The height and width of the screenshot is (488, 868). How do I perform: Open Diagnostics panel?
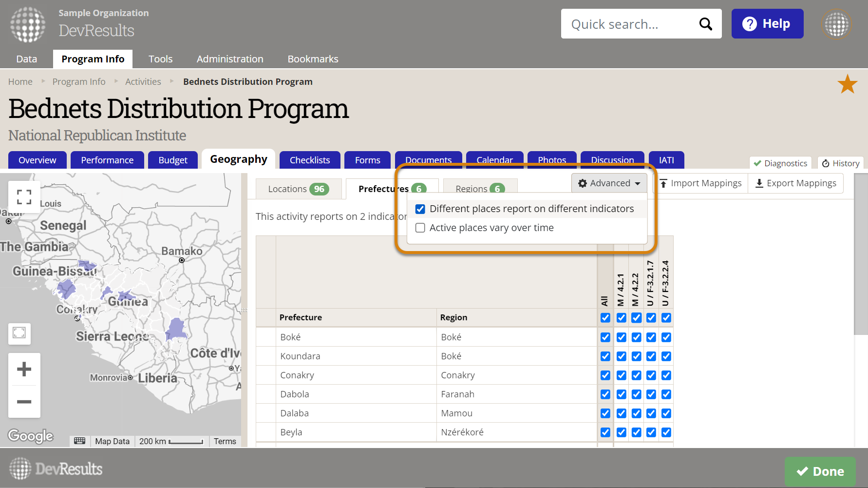click(x=780, y=163)
